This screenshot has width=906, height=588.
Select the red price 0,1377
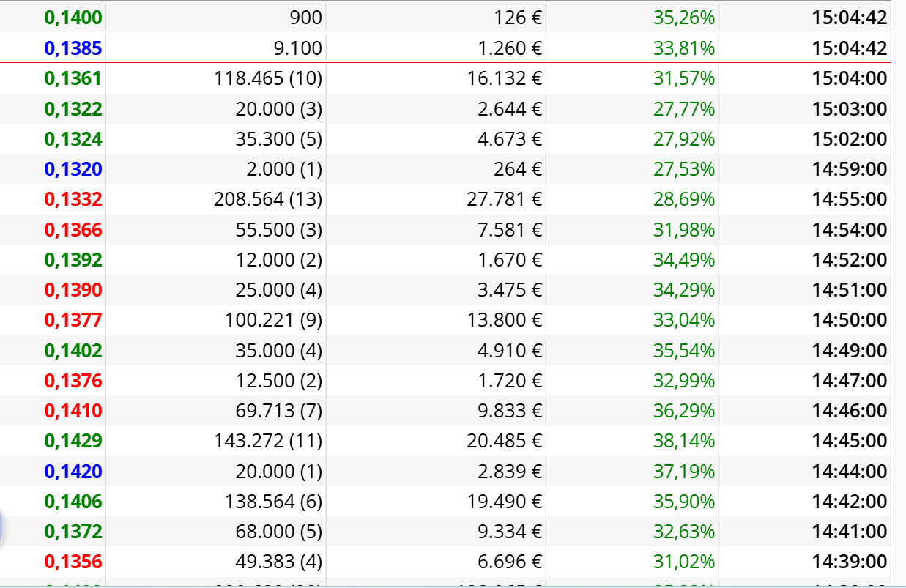[73, 320]
